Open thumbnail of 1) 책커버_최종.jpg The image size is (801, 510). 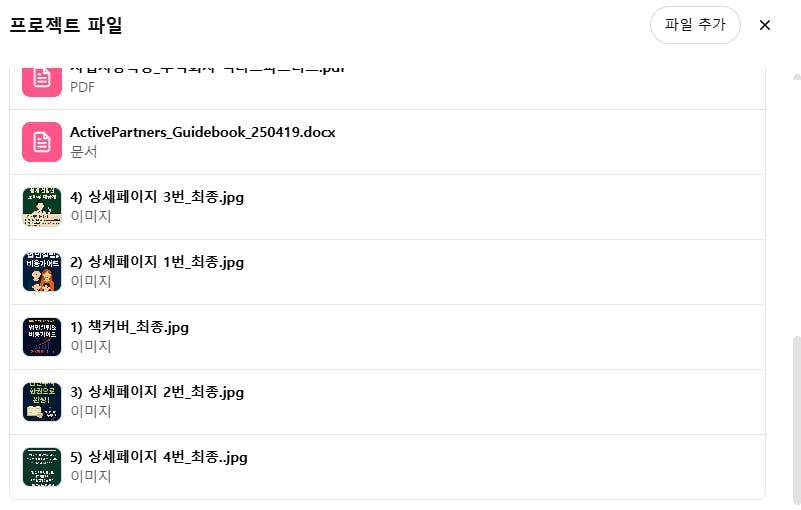click(42, 337)
